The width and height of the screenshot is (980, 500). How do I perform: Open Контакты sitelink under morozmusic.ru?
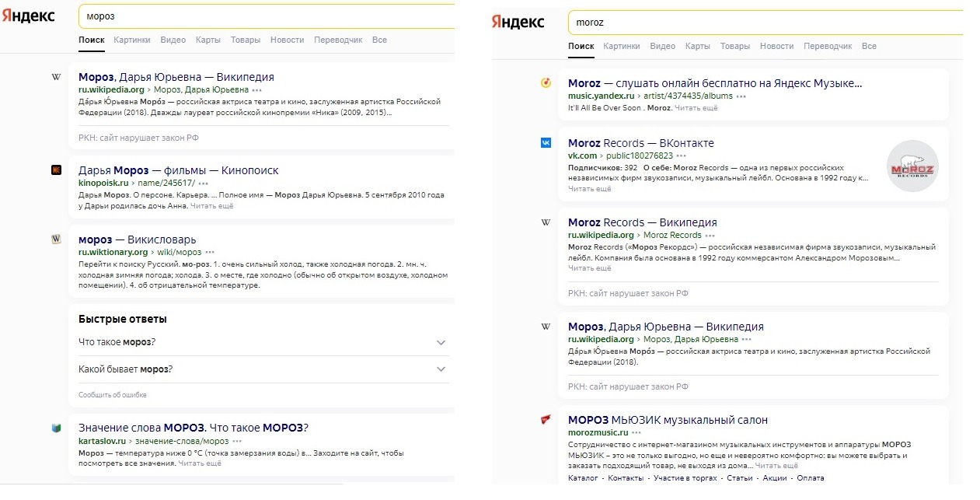[626, 478]
